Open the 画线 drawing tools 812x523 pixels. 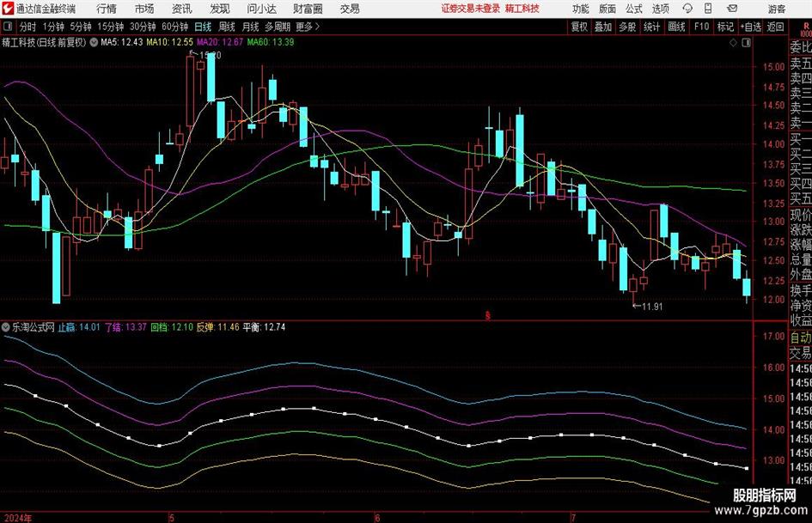[676, 27]
